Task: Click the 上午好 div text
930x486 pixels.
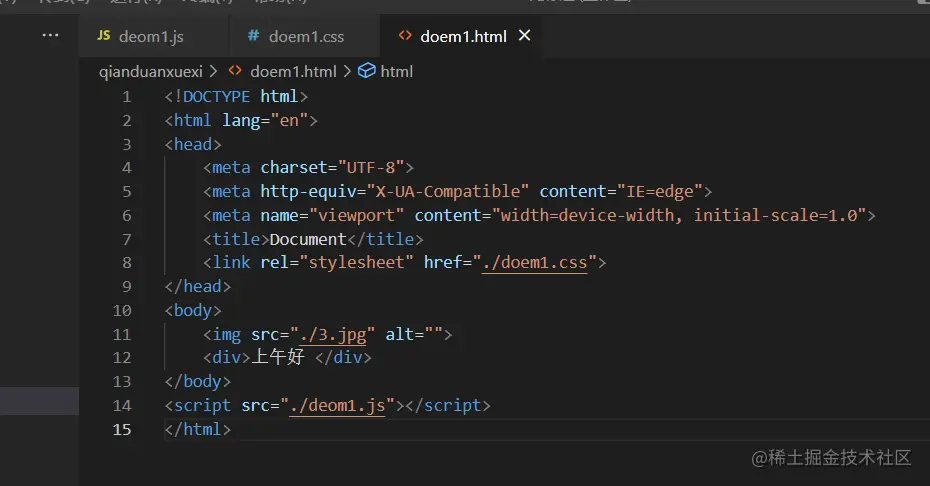Action: pos(278,357)
